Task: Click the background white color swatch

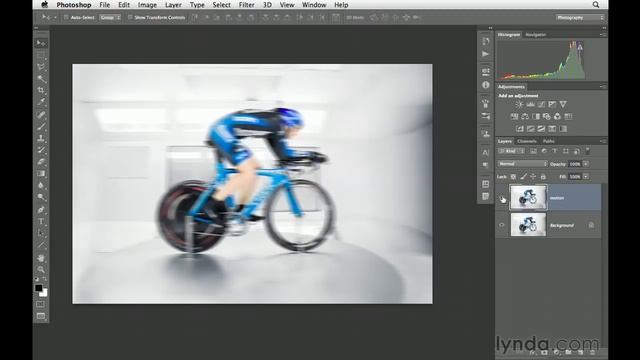Action: [44, 293]
